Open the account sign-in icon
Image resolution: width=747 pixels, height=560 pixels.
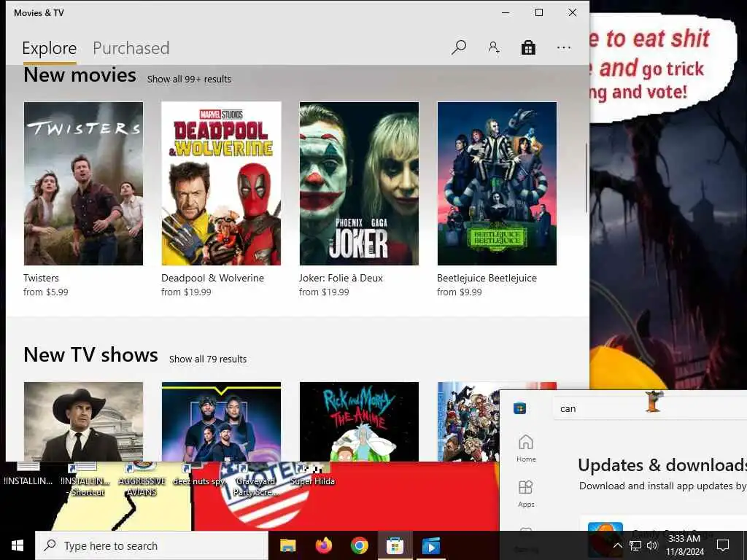[x=494, y=47]
